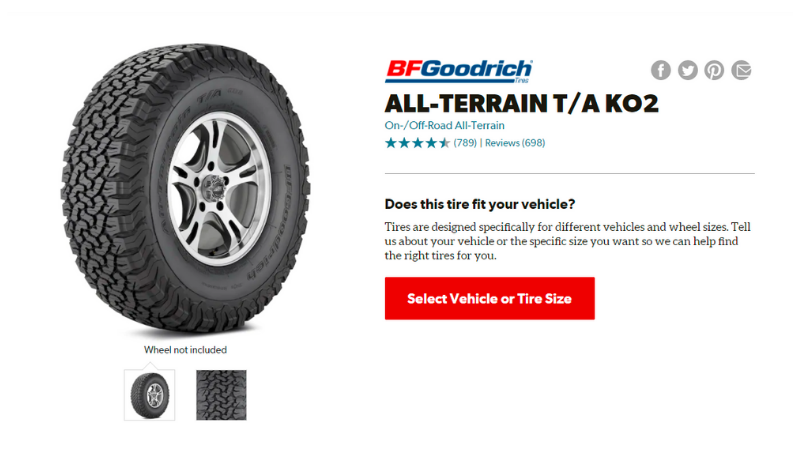Click the alloy wheel center hub in the photo

(x=215, y=187)
